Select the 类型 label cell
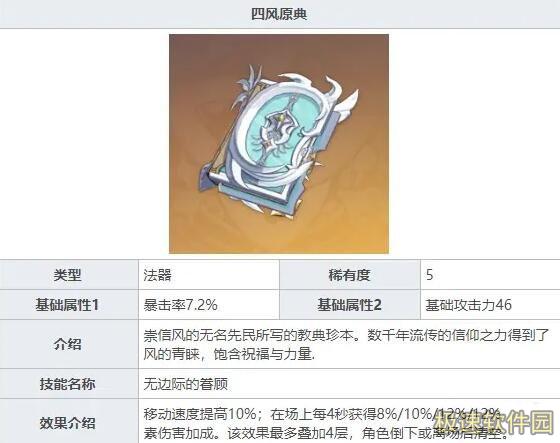Screen dimensions: 560x443 [x=69, y=275]
